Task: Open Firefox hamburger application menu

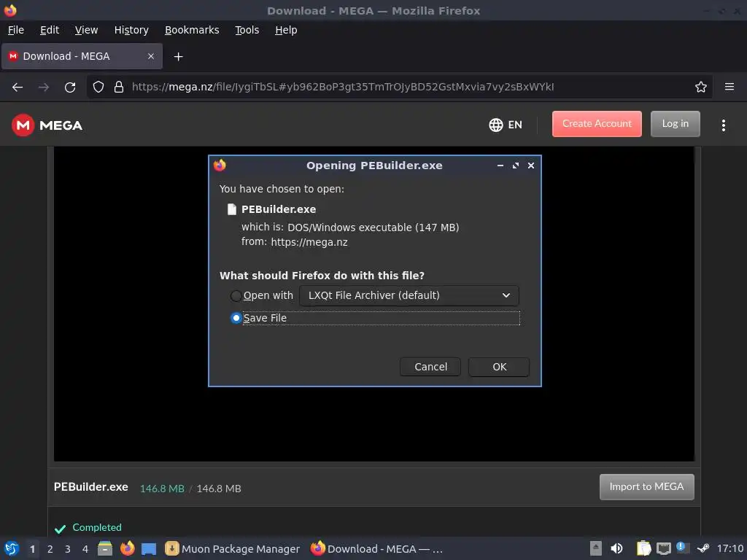Action: [x=729, y=87]
